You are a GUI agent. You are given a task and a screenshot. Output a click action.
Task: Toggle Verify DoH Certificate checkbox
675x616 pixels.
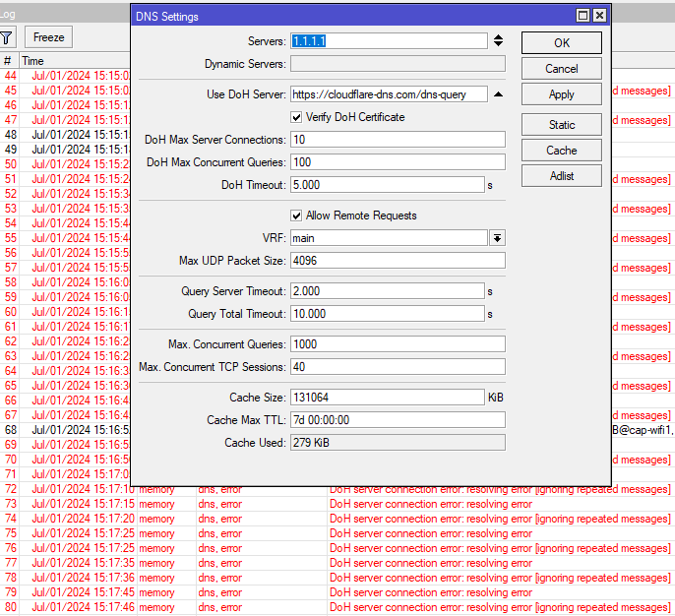click(296, 117)
